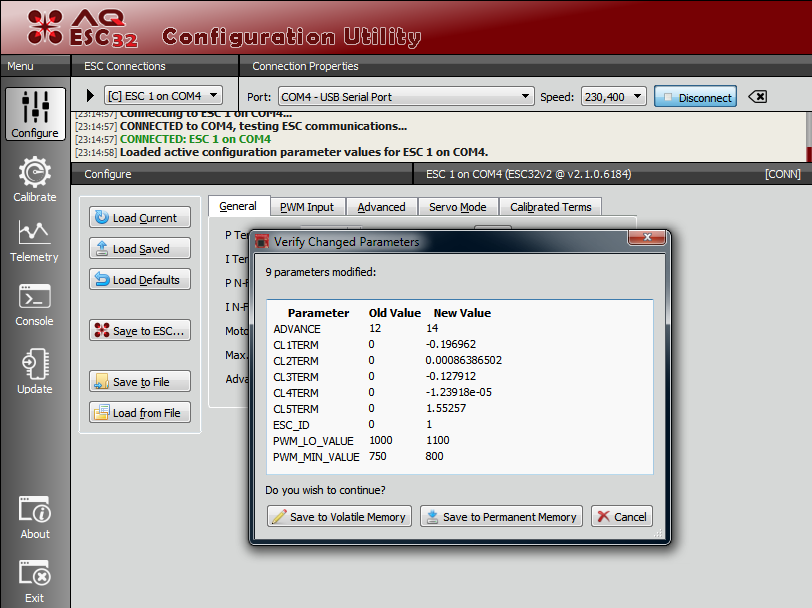Click the Load from File button

click(140, 413)
